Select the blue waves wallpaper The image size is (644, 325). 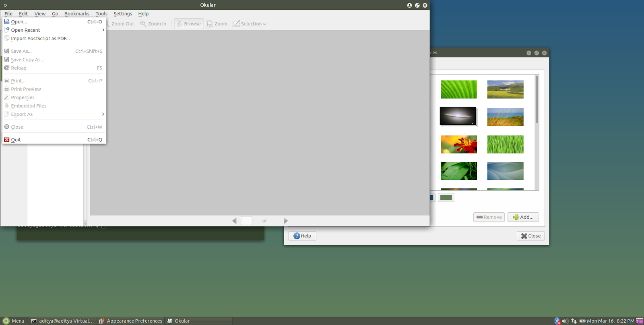click(506, 171)
